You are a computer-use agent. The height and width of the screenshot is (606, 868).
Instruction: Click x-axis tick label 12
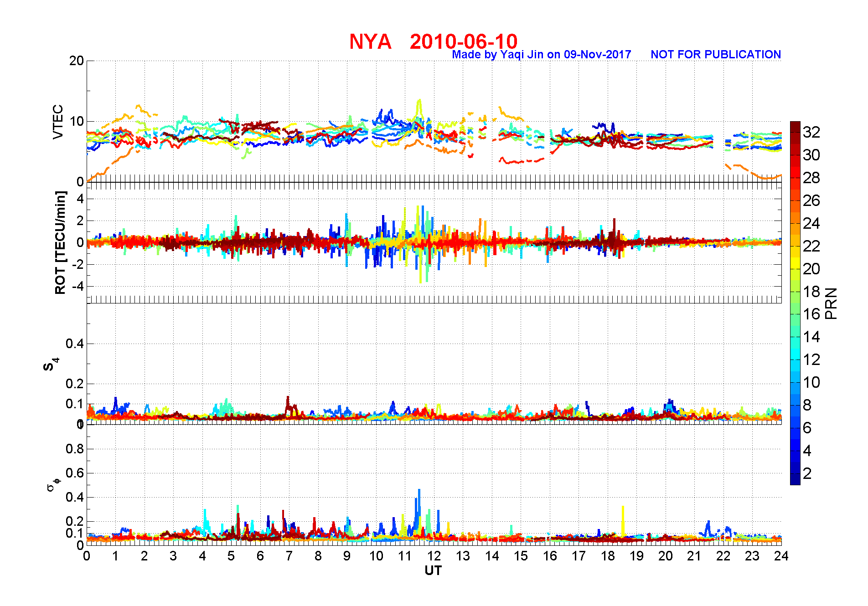[x=434, y=556]
